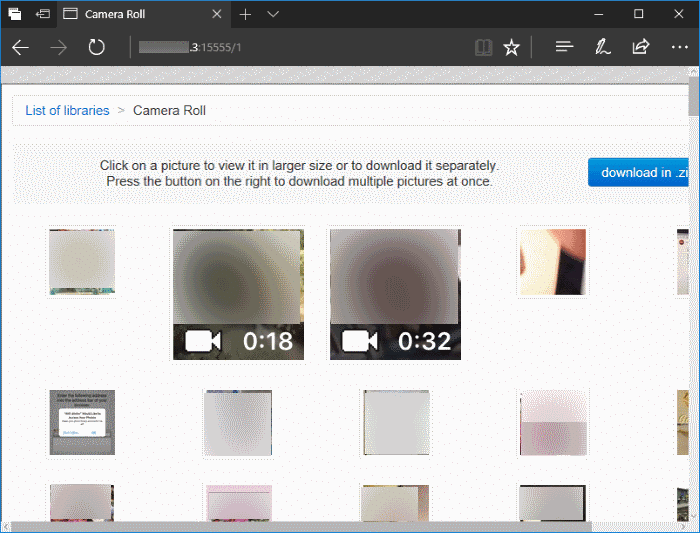This screenshot has height=533, width=700.
Task: Open the reading view book icon
Action: pos(483,47)
